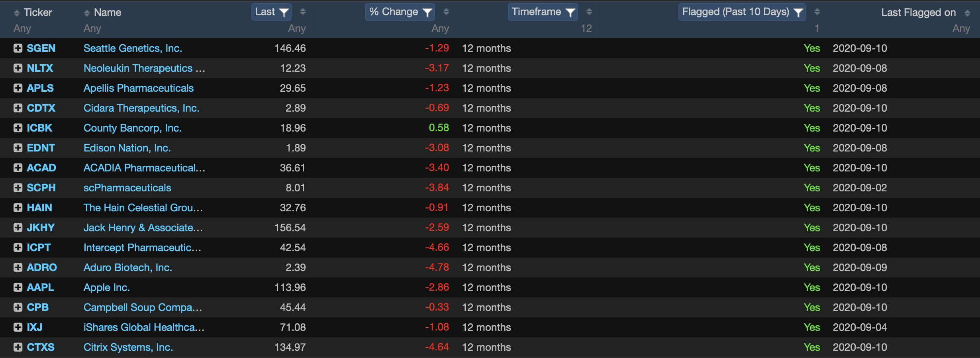Open iShares Global Healthca… link
980x358 pixels.
click(144, 327)
